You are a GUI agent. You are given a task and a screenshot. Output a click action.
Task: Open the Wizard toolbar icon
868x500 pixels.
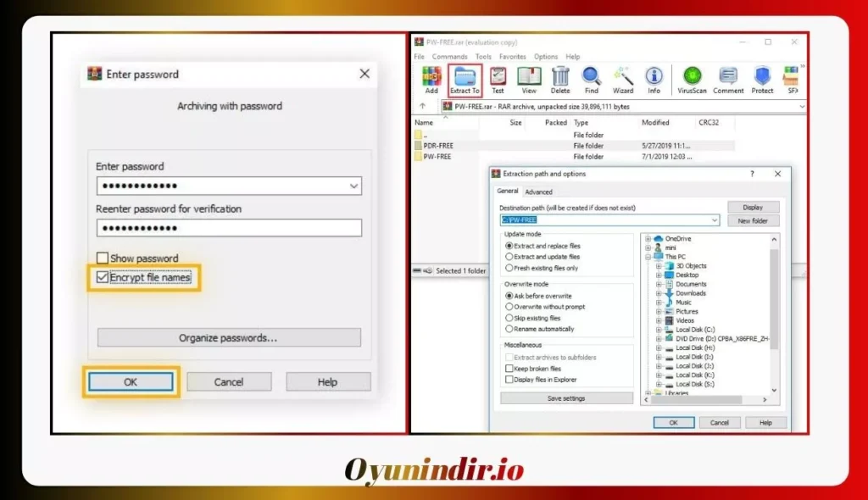coord(623,79)
